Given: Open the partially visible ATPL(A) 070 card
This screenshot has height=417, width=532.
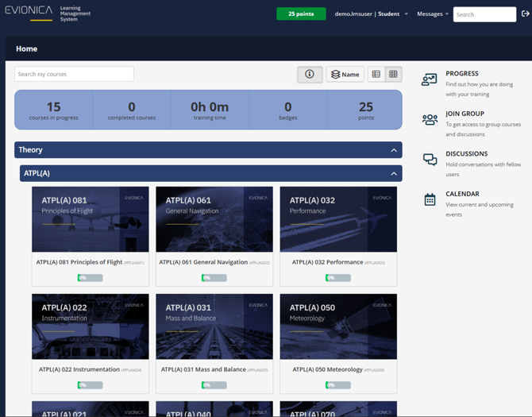Looking at the screenshot, I should pos(338,409).
